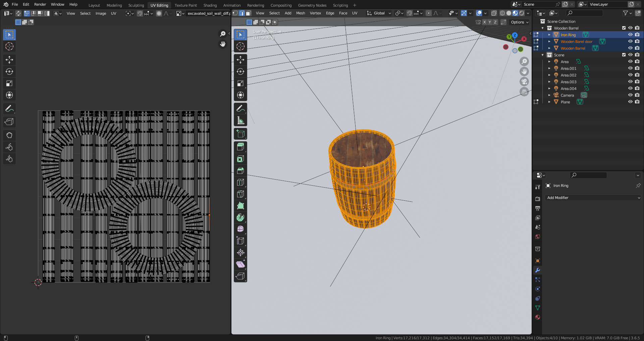644x341 pixels.
Task: Hide Wooden Barel door in the viewport
Action: click(x=630, y=41)
